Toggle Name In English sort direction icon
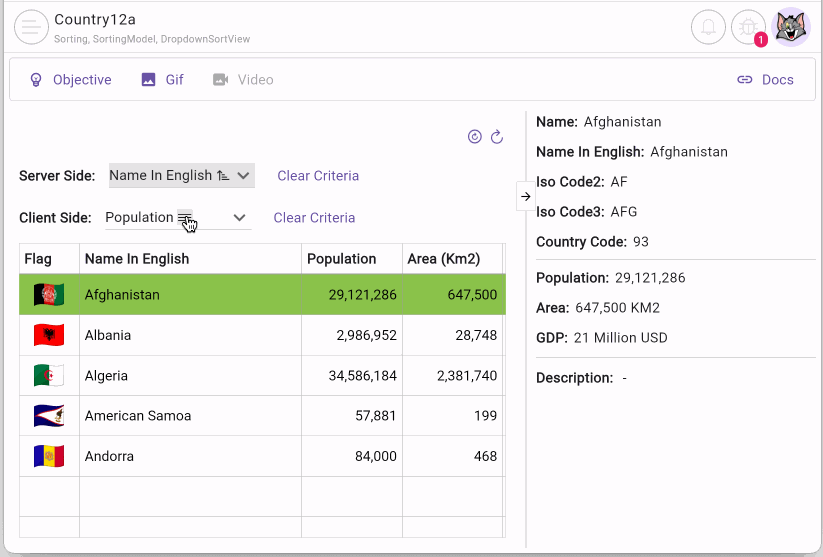This screenshot has width=823, height=557. point(223,175)
